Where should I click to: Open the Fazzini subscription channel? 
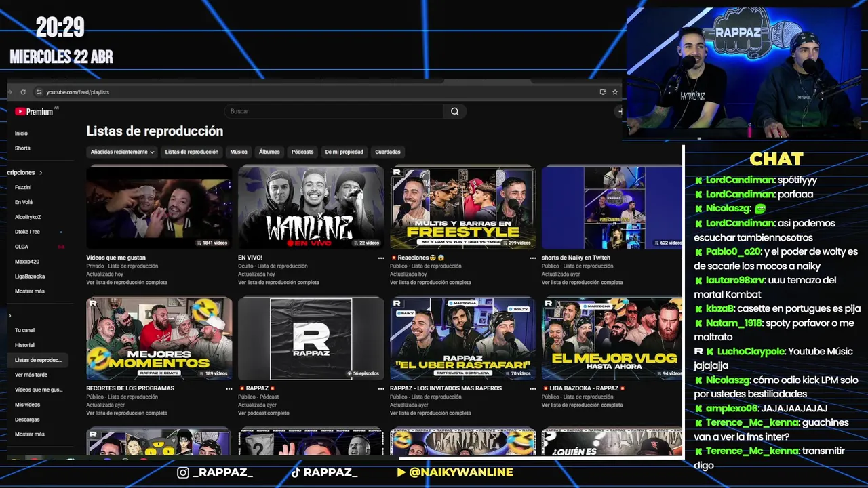[23, 187]
